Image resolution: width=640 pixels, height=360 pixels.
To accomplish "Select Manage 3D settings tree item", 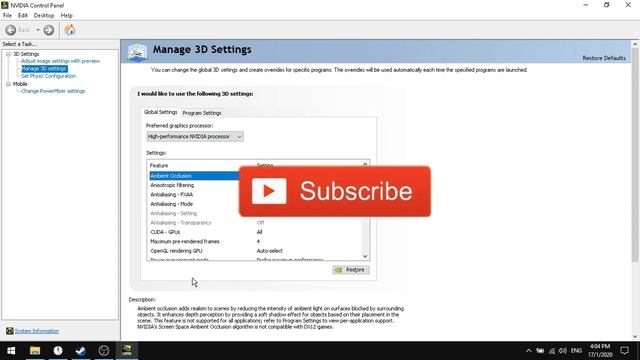I will point(44,69).
